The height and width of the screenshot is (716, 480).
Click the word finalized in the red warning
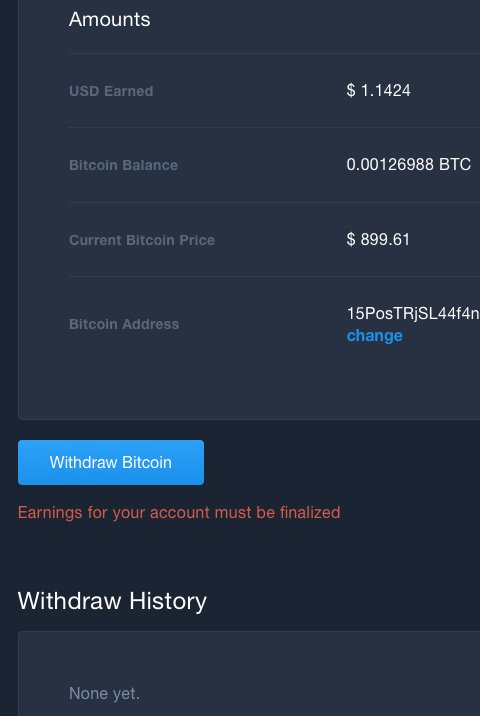point(310,512)
